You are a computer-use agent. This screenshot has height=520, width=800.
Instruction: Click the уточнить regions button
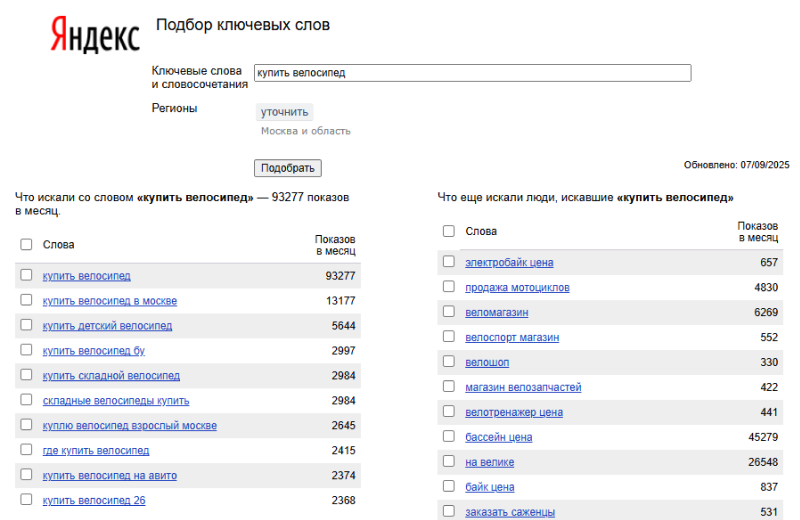pos(284,112)
